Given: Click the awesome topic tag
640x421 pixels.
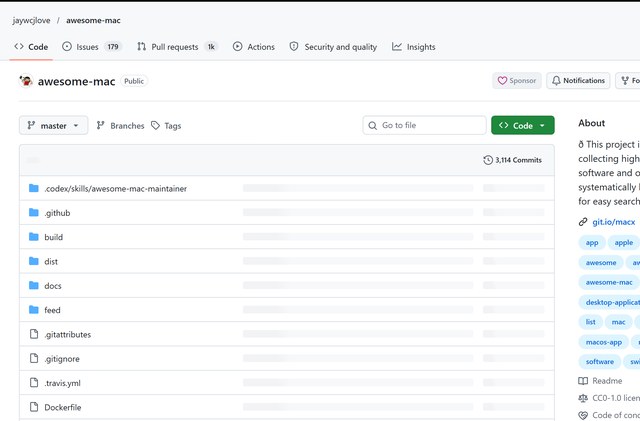Looking at the screenshot, I should coord(601,263).
